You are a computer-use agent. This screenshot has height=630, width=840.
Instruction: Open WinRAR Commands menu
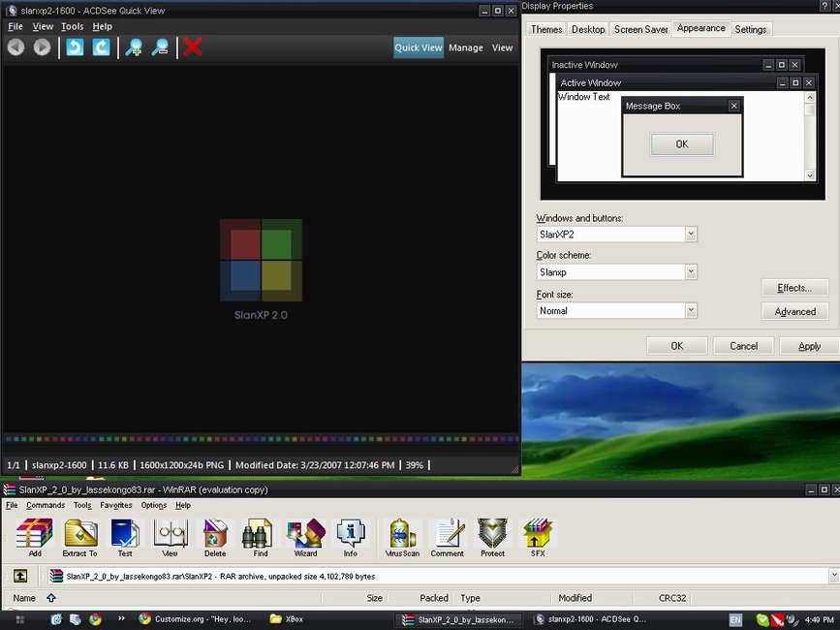pyautogui.click(x=46, y=505)
